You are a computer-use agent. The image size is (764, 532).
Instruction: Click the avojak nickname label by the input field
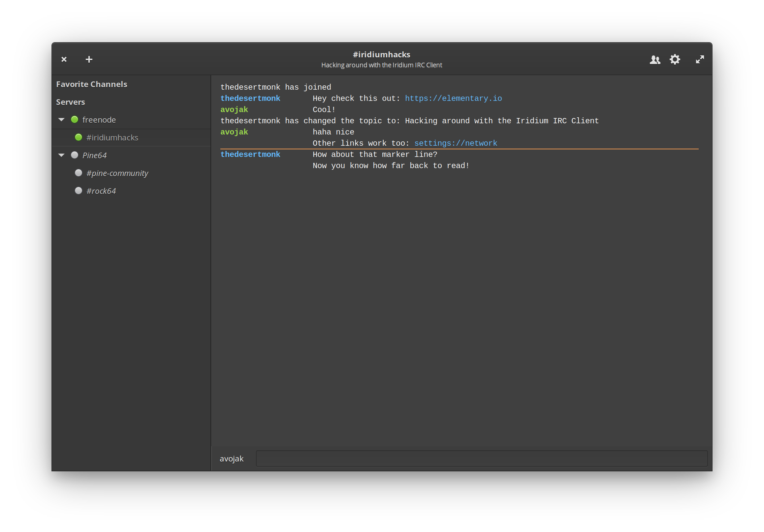[232, 459]
